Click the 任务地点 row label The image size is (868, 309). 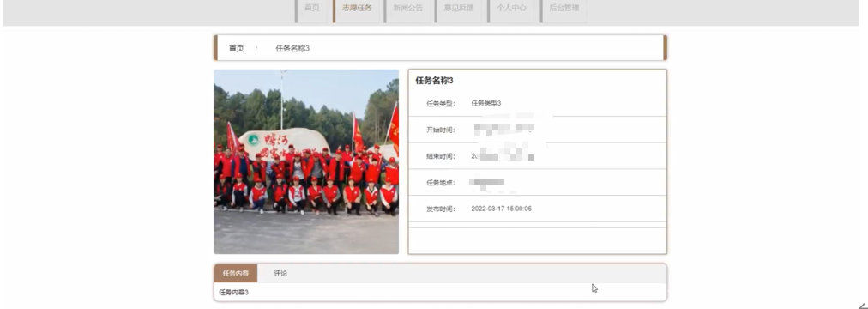pyautogui.click(x=441, y=183)
